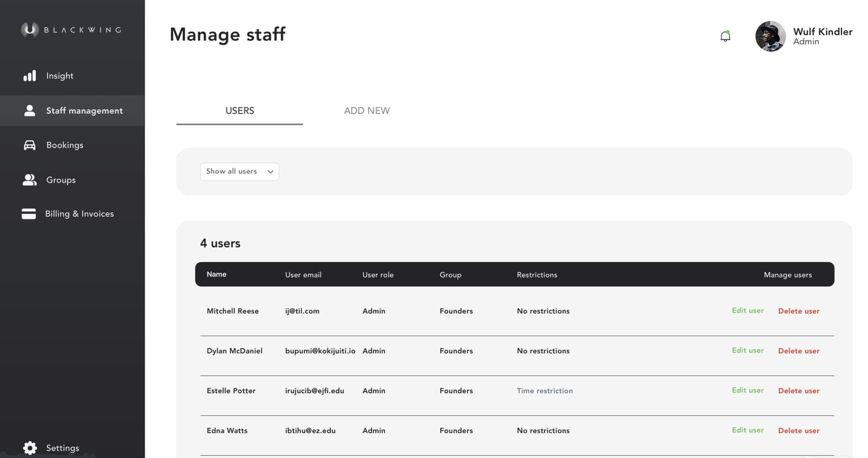Image resolution: width=868 pixels, height=458 pixels.
Task: Click the User email column header
Action: [x=303, y=274]
